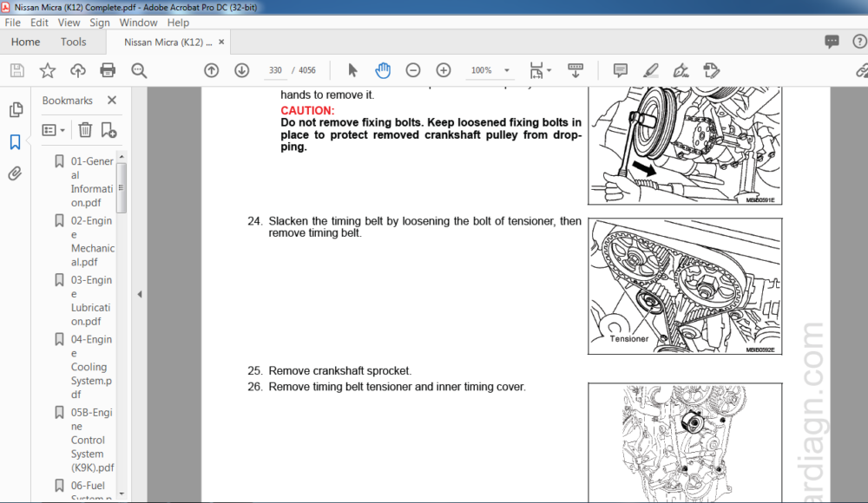Click the Share link icon
Image resolution: width=868 pixels, height=503 pixels.
(x=861, y=70)
